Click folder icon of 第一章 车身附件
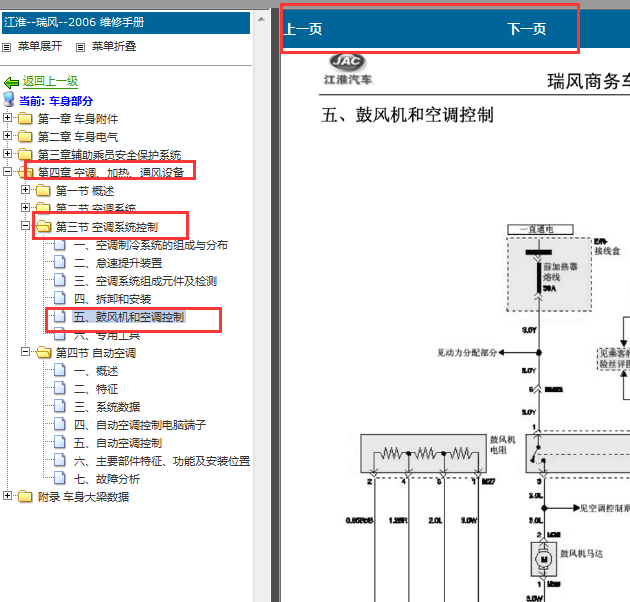Screen dimensions: 630x602 25,119
